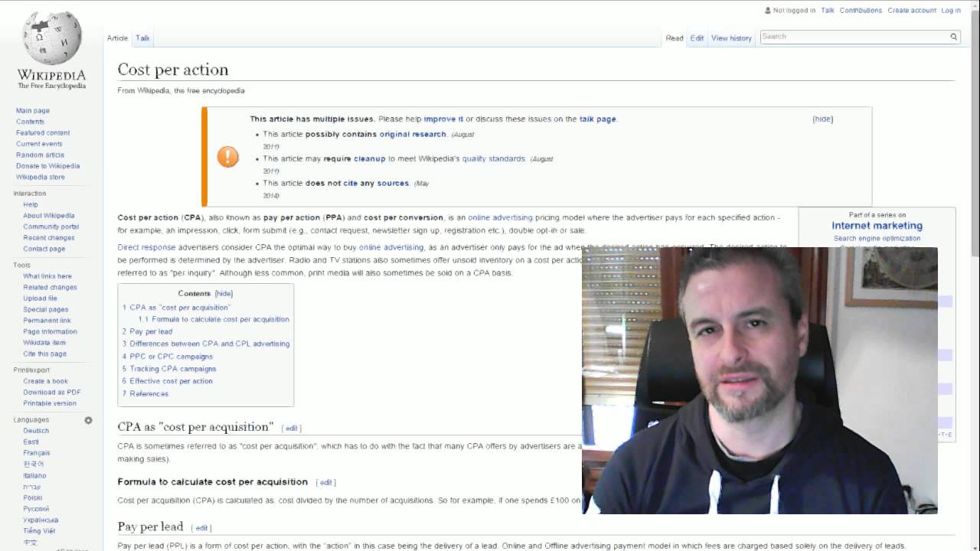This screenshot has width=980, height=551.
Task: Open the Direct response link
Action: coord(146,248)
